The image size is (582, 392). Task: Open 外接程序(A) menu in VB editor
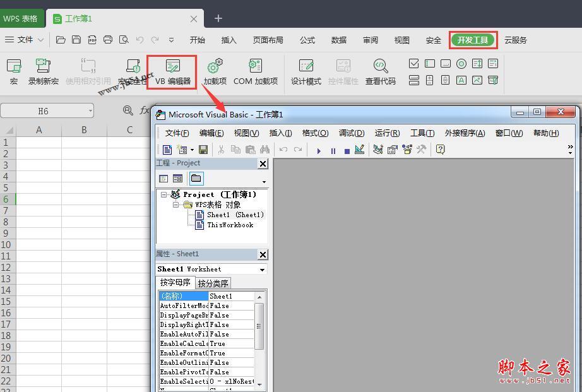(465, 133)
